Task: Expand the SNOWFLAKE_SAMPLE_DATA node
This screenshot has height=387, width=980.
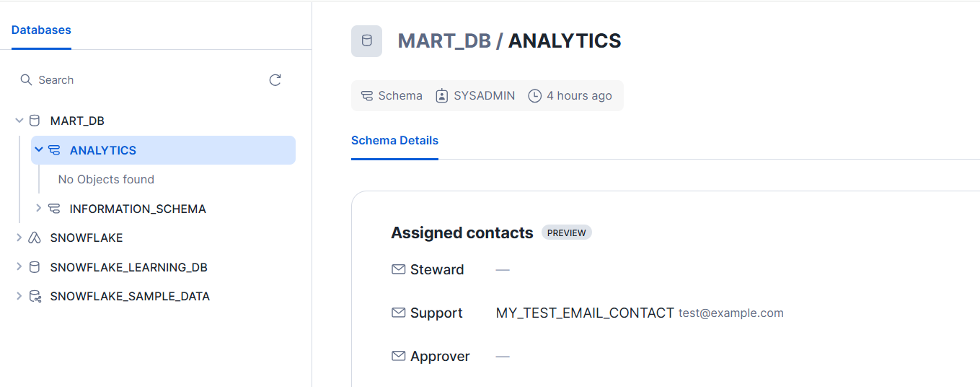Action: click(19, 296)
